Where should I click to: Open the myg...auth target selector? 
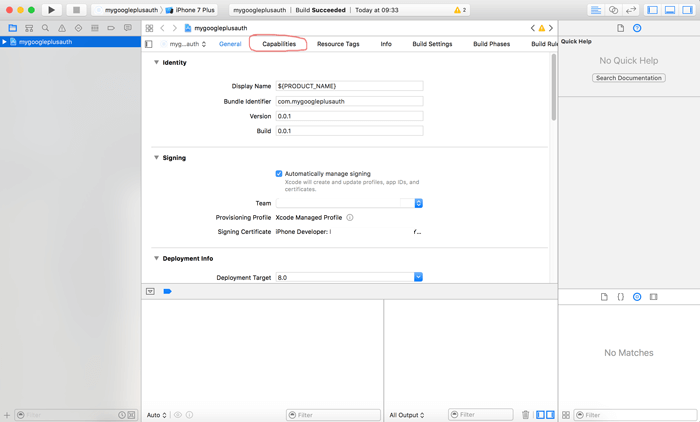coord(183,44)
